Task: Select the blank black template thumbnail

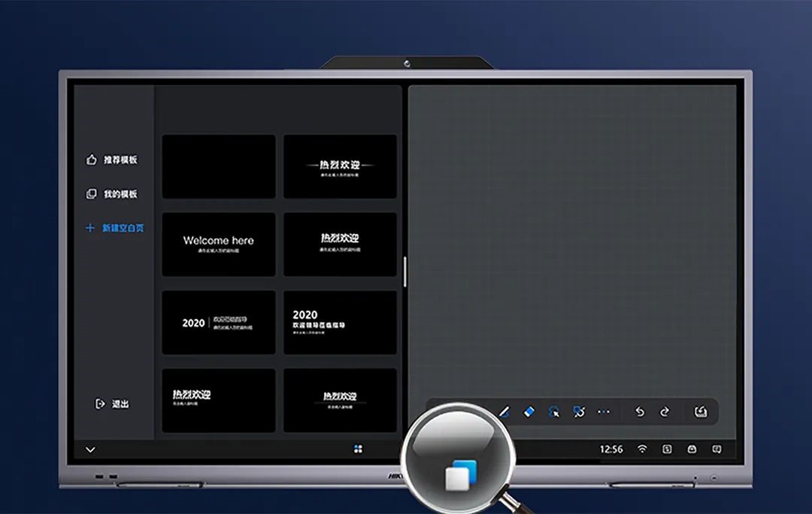Action: (x=219, y=166)
